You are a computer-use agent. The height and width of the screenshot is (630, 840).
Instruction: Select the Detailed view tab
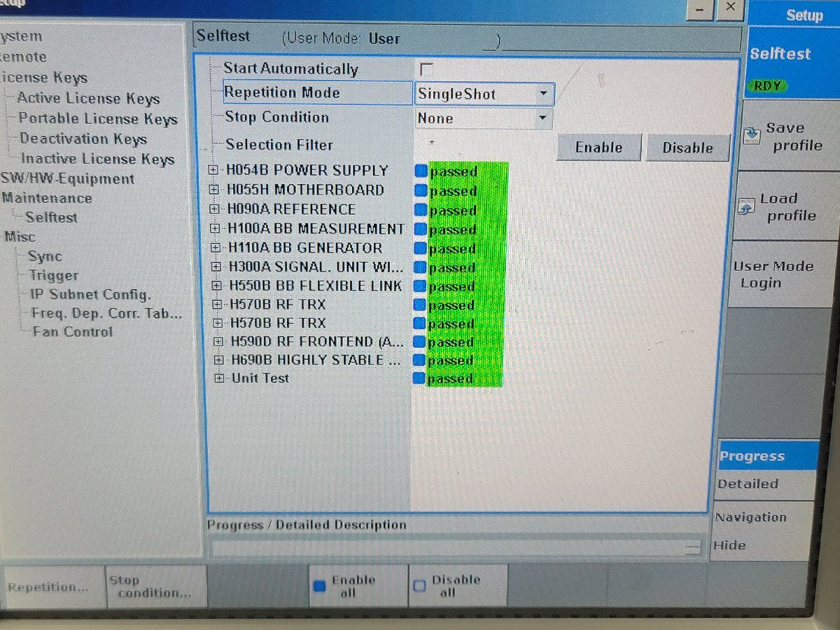(766, 484)
